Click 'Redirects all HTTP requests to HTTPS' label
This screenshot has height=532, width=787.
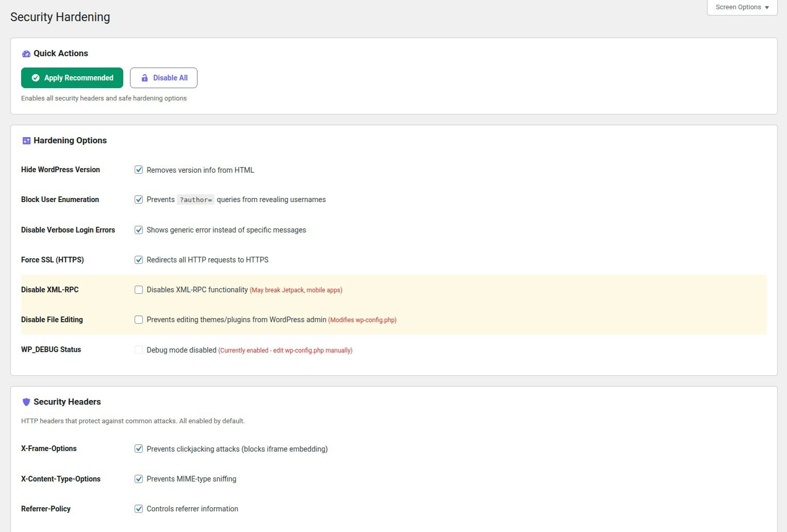pos(207,260)
